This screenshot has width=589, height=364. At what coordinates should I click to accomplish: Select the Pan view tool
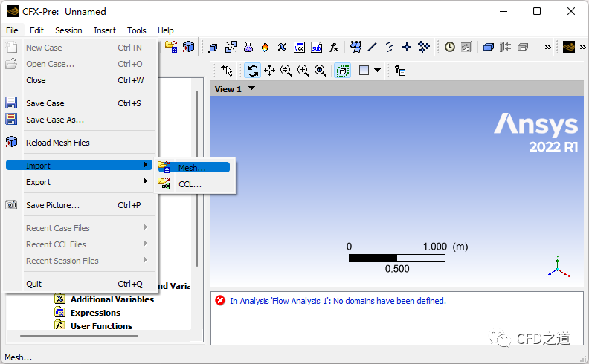click(270, 70)
